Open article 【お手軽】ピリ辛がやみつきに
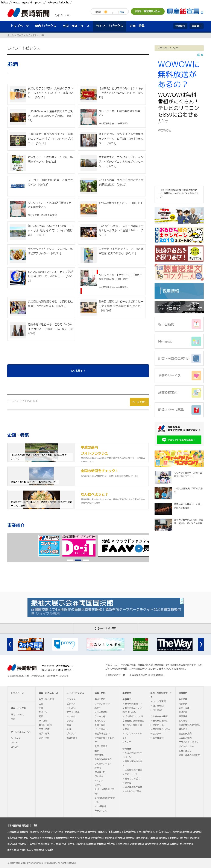This screenshot has width=211, height=868. point(112,95)
